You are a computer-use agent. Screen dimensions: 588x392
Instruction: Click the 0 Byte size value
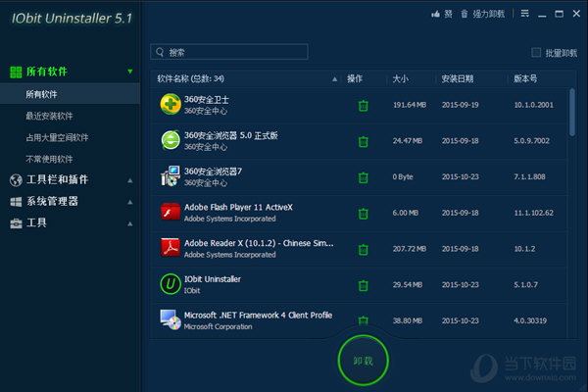tap(403, 176)
